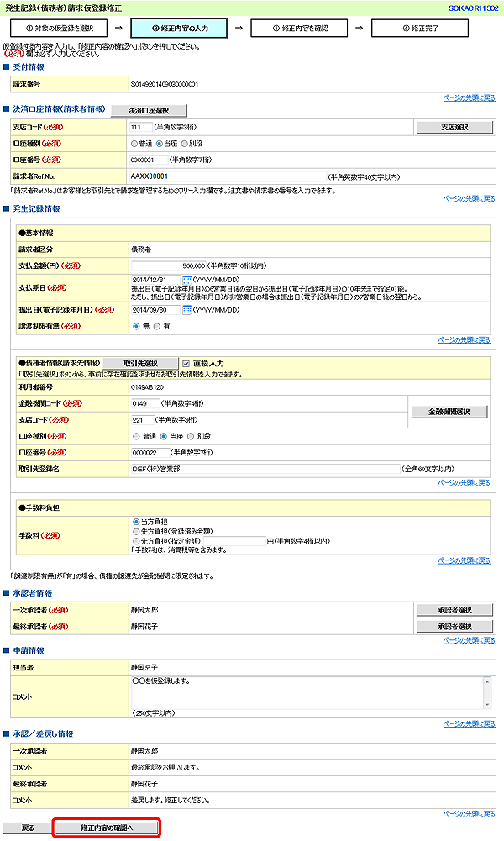Choose 先方負担(登録済み金額) for 手数料

[x=136, y=532]
